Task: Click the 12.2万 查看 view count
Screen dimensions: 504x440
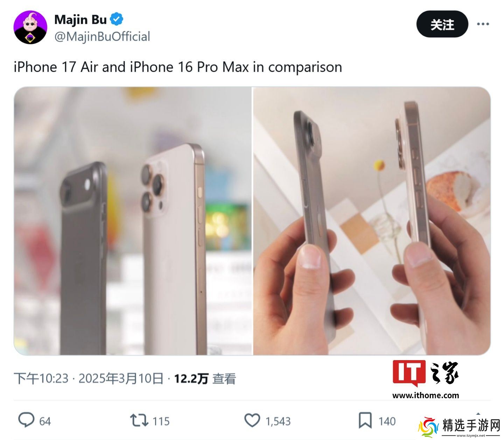Action: point(205,379)
